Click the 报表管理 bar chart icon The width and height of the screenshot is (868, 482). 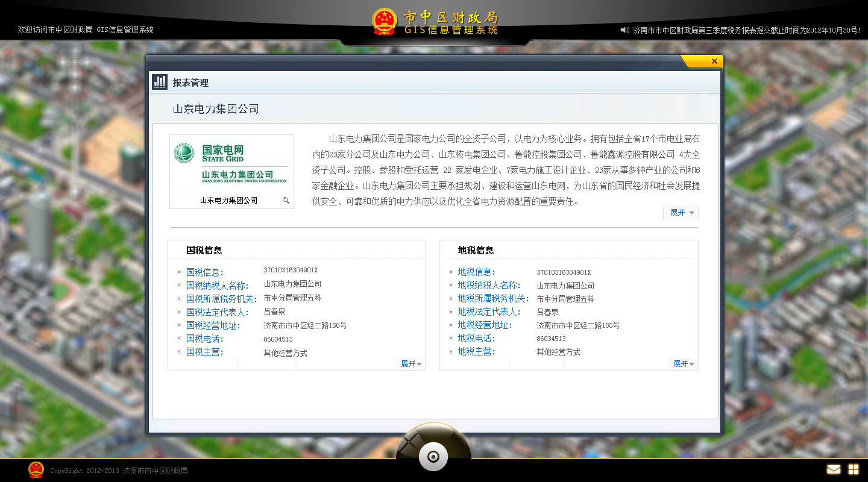[x=160, y=83]
